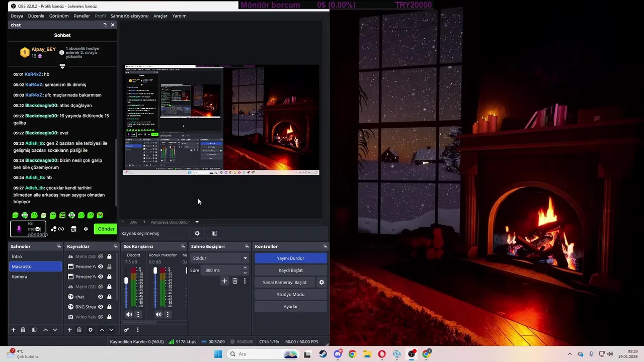
Task: Mute the Discord audio channel
Action: click(x=129, y=314)
